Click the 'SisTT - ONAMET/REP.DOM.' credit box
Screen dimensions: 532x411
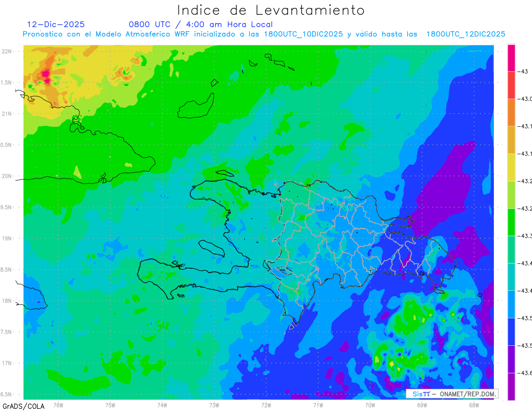coord(452,394)
